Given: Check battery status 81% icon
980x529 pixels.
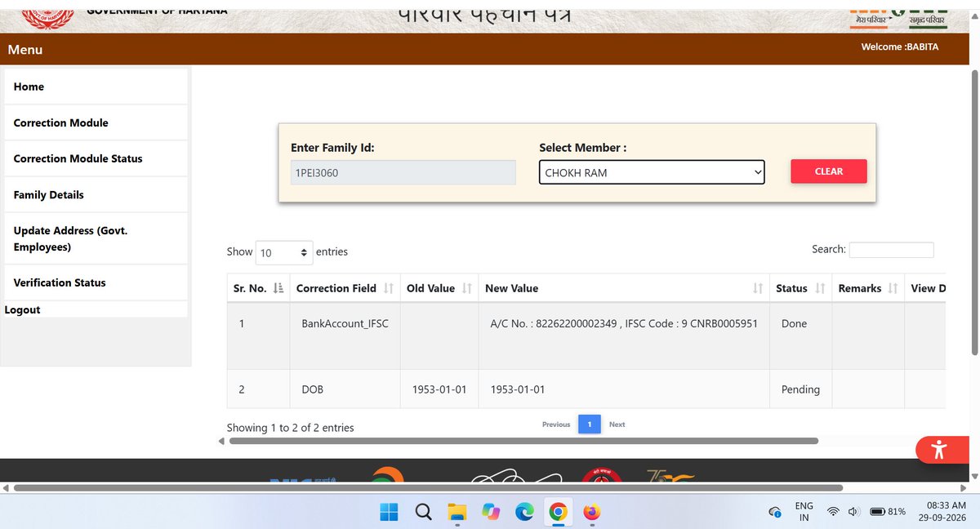Looking at the screenshot, I should tap(887, 512).
